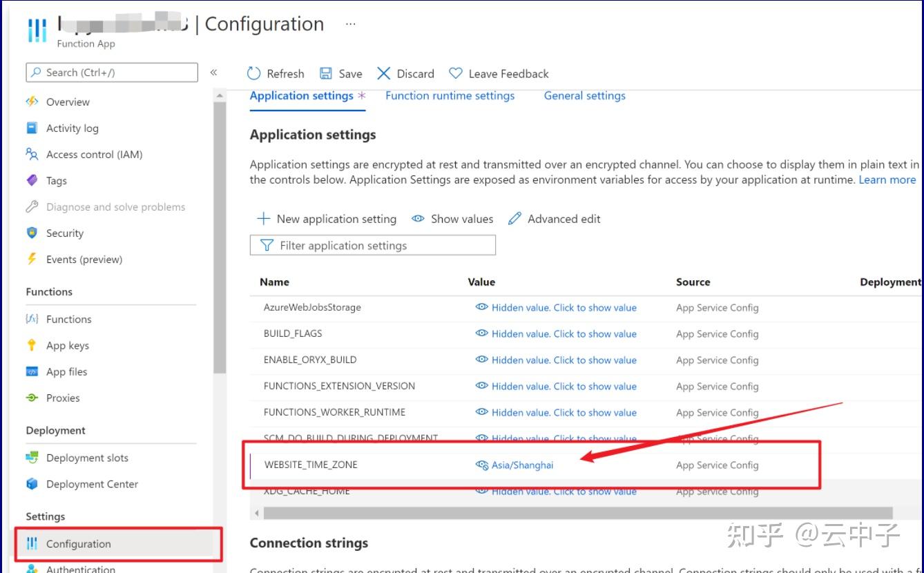Viewport: 924px width, 573px height.
Task: Click the Overview lightning icon
Action: 32,101
